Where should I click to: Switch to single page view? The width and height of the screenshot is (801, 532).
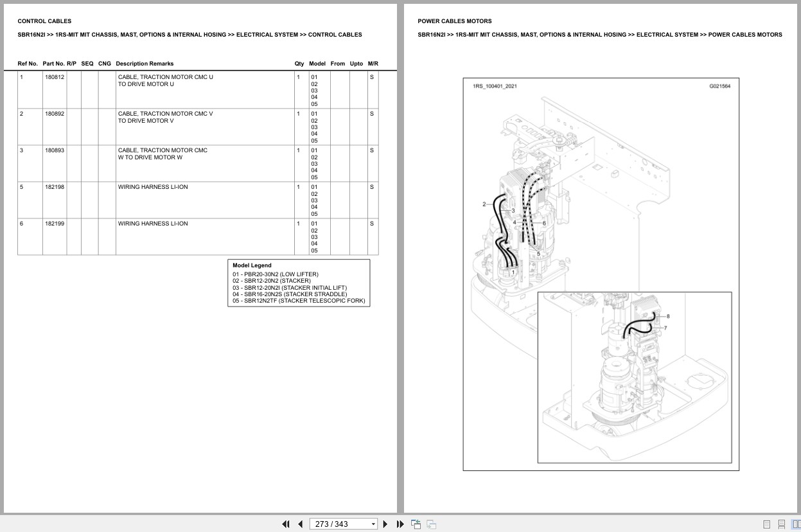tap(766, 524)
